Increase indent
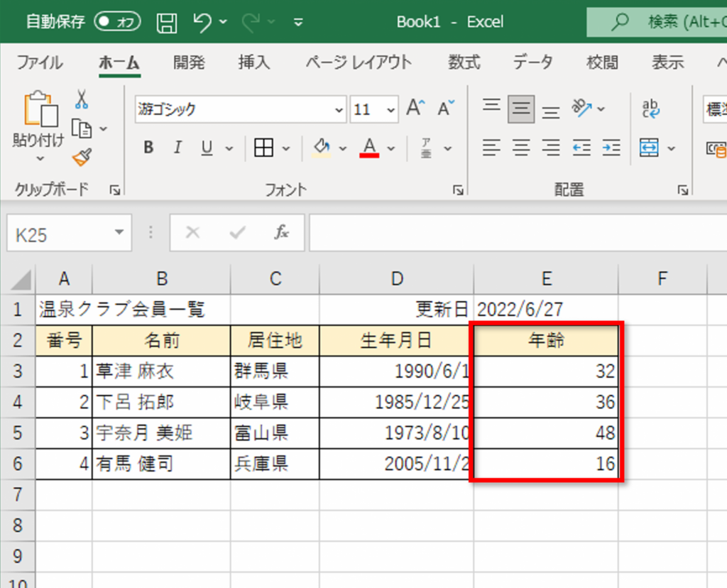Image resolution: width=727 pixels, height=588 pixels. (x=611, y=148)
